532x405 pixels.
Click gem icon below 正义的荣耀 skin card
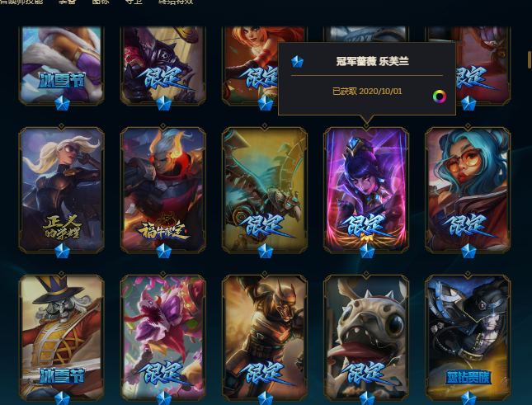coord(62,252)
